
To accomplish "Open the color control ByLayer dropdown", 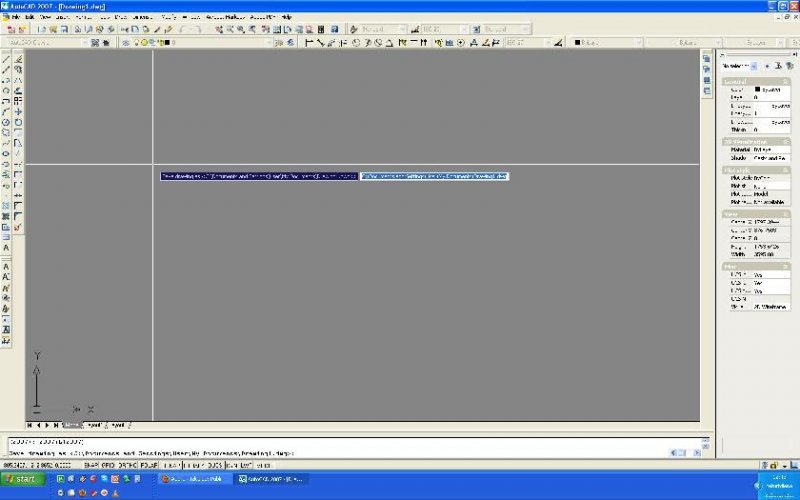I will (638, 42).
